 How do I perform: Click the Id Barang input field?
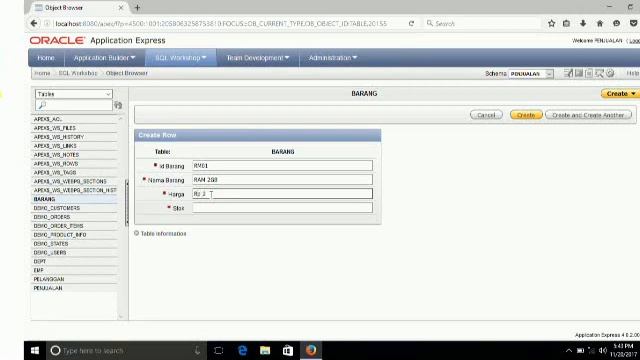(282, 166)
